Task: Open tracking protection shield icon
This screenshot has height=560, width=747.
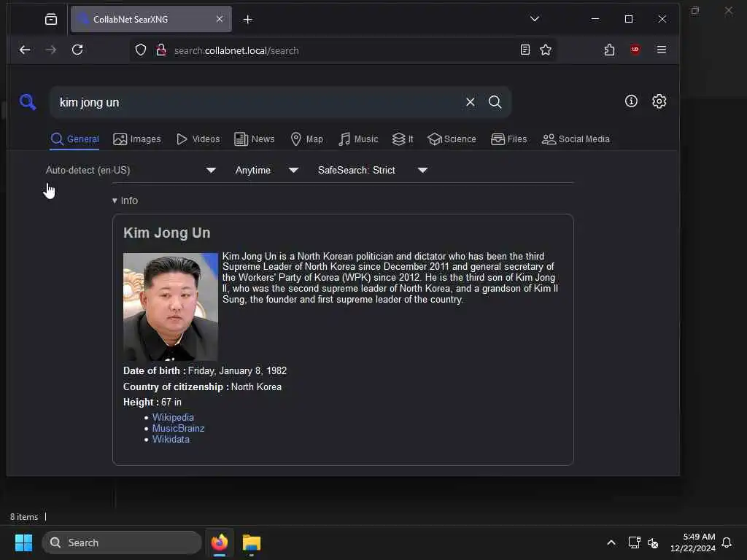Action: pyautogui.click(x=141, y=50)
